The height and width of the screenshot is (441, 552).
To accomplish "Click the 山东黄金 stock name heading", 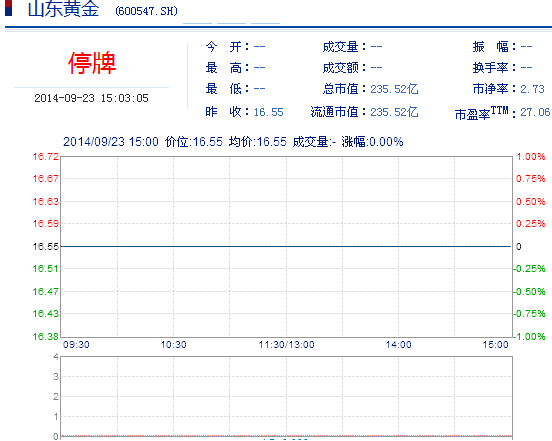I will [63, 9].
